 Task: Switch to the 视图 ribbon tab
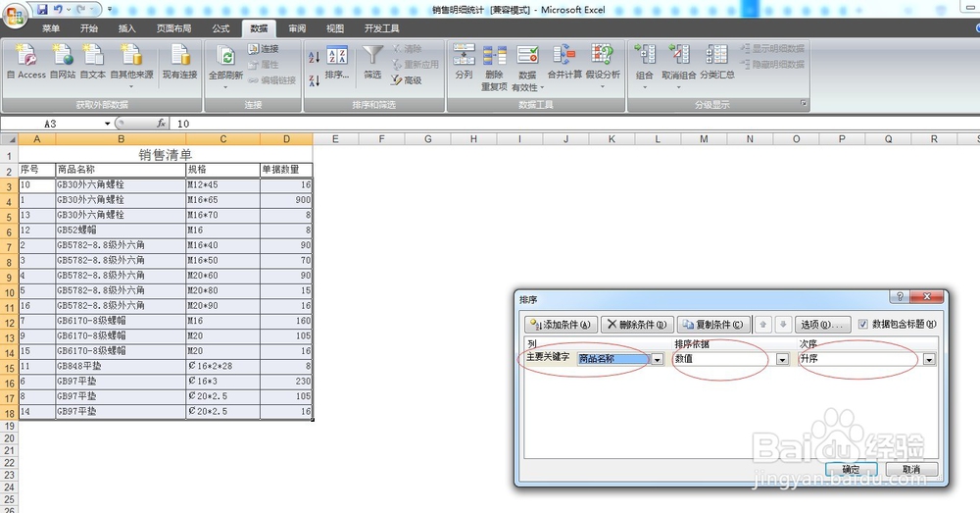[335, 28]
